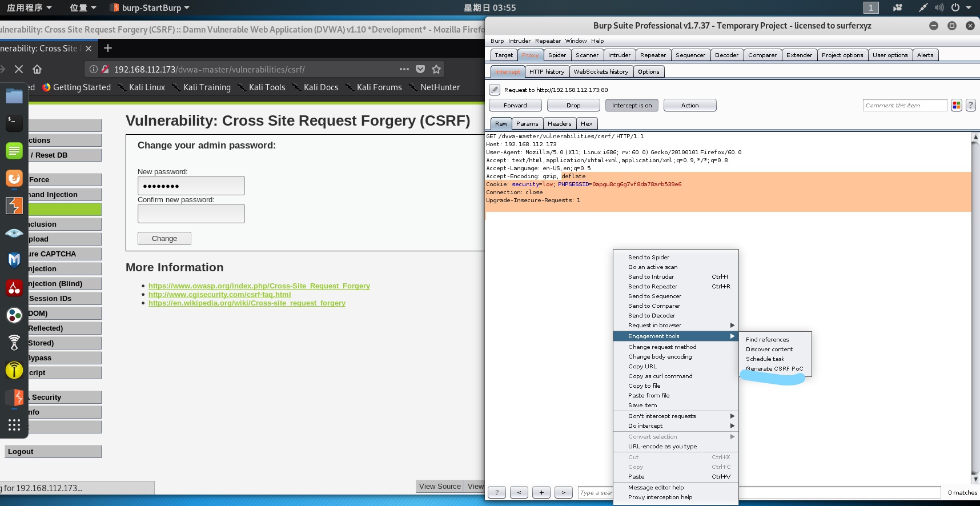Expand Don't intercept requests submenu

(676, 416)
